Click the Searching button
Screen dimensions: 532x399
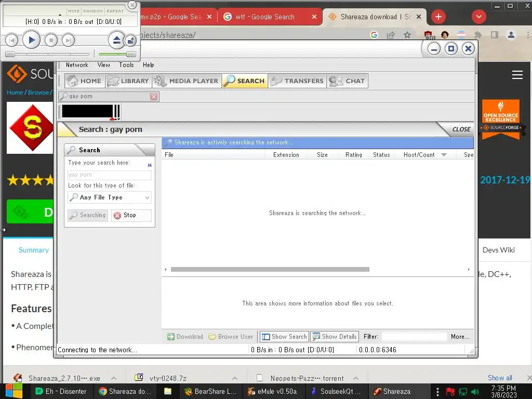click(88, 215)
